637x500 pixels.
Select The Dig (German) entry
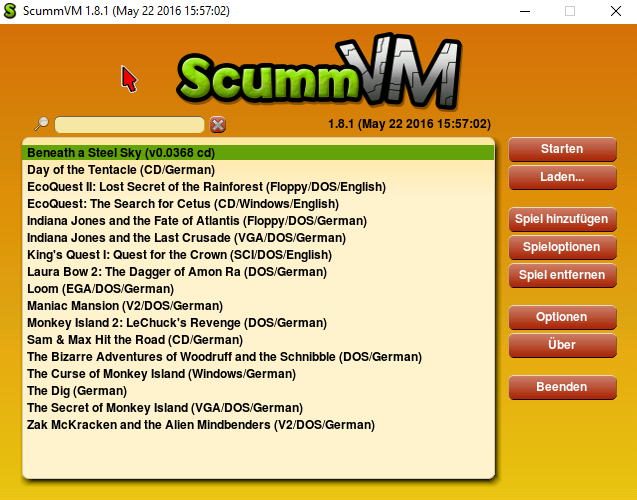coord(258,391)
